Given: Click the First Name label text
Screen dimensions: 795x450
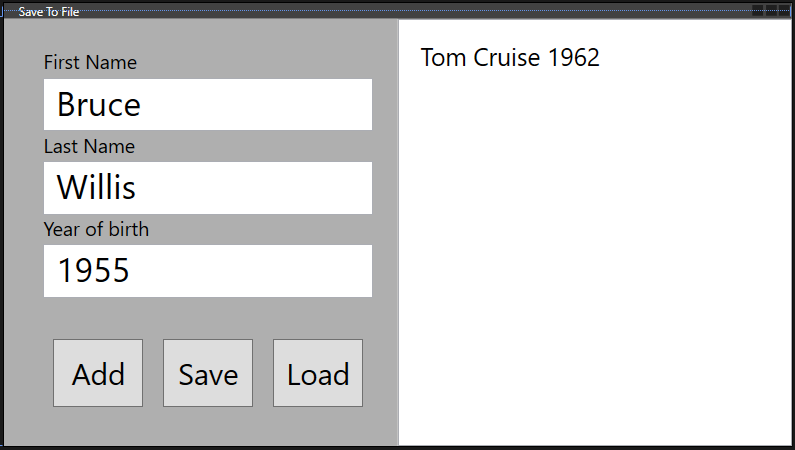Looking at the screenshot, I should click(x=90, y=62).
